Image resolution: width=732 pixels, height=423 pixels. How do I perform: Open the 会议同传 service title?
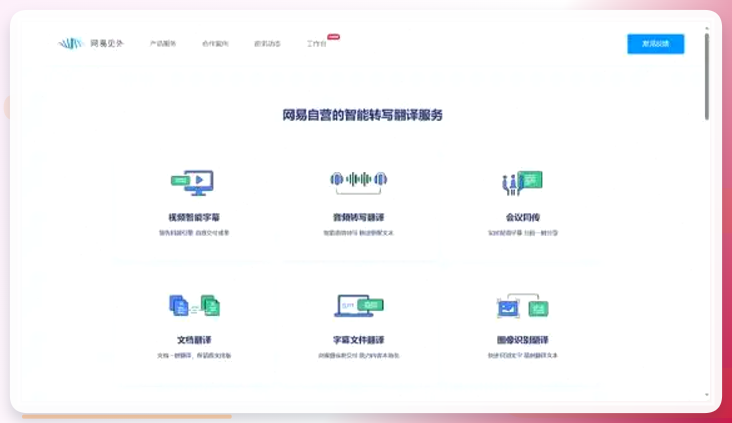(x=522, y=217)
